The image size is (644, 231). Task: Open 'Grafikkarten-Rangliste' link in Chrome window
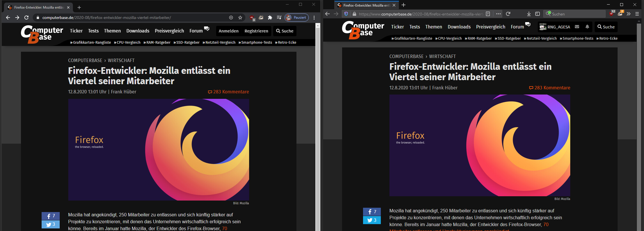[x=90, y=43]
